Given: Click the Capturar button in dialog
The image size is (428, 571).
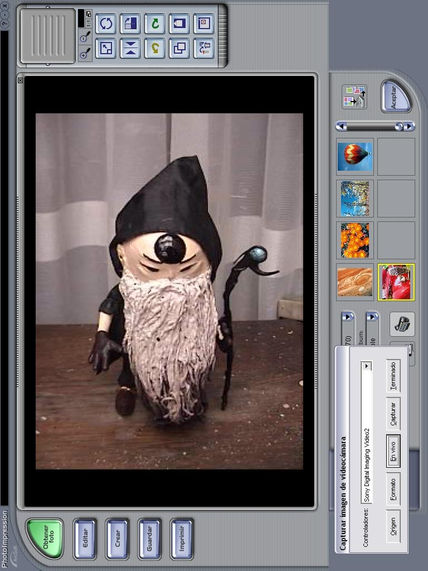Looking at the screenshot, I should point(393,413).
